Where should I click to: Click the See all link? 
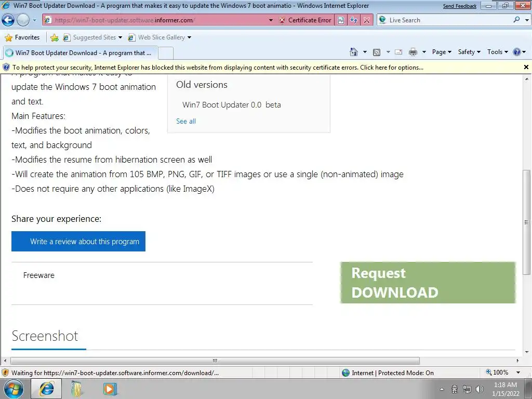coord(186,121)
